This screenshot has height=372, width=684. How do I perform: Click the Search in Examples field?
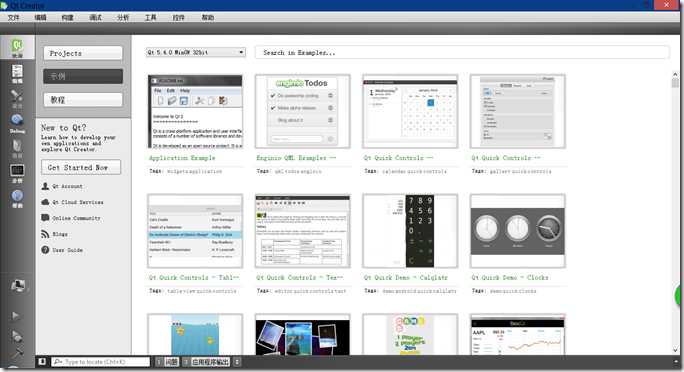[462, 52]
